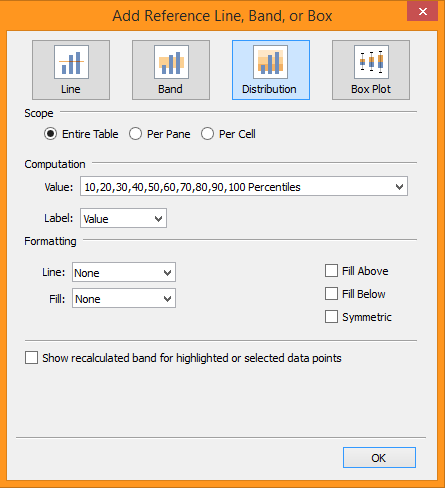Pick the Distribution reference type icon
This screenshot has height=488, width=445.
pyautogui.click(x=270, y=62)
